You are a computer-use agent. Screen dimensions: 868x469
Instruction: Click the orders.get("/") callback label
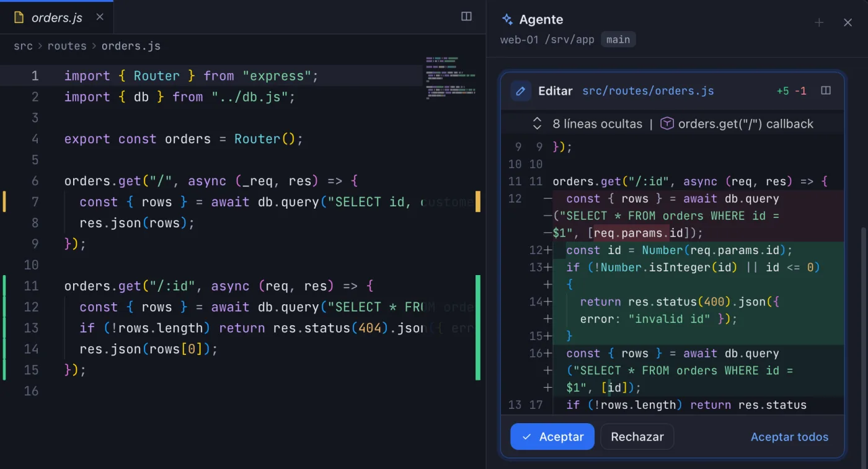click(x=746, y=124)
